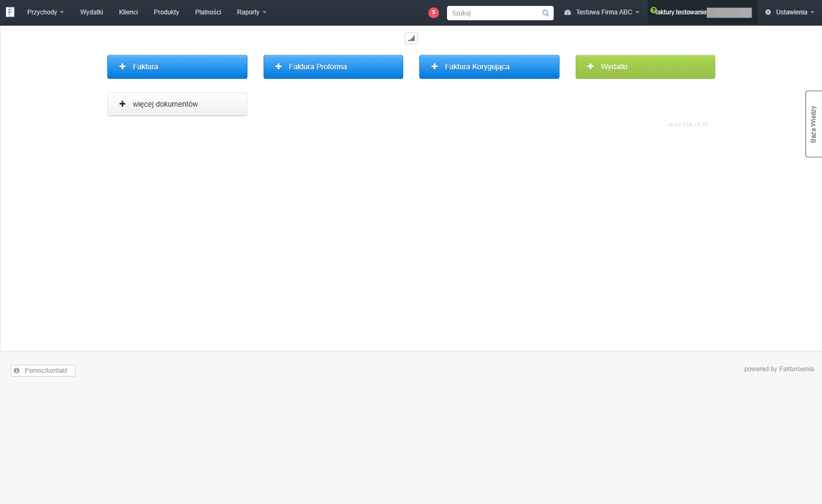Open the Ustawienia settings dropdown
Image resolution: width=822 pixels, height=504 pixels.
(789, 12)
